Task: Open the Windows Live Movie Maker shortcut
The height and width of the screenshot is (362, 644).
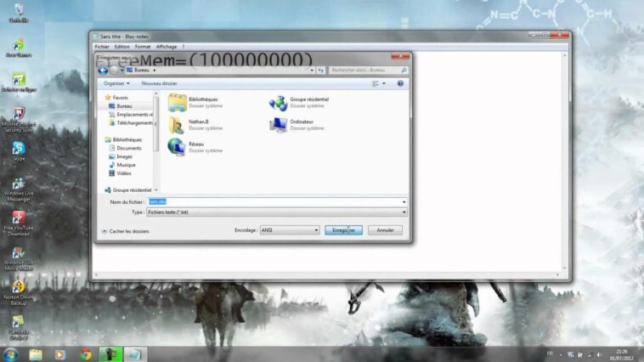Action: point(19,258)
